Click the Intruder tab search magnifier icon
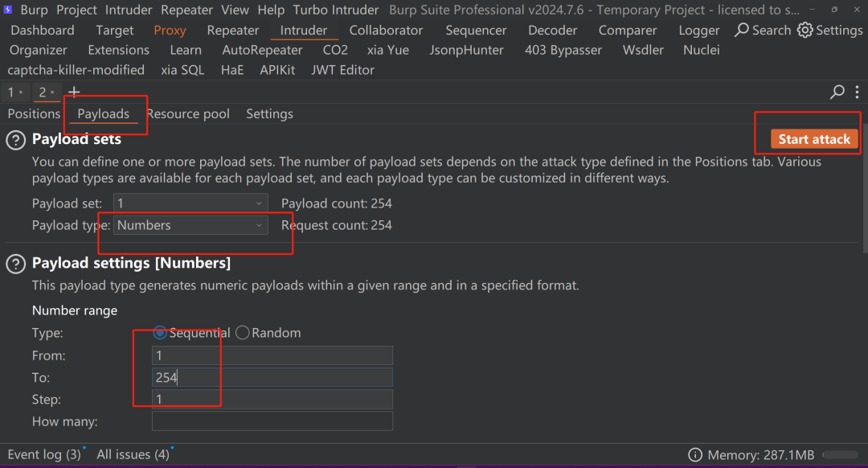 pyautogui.click(x=837, y=92)
